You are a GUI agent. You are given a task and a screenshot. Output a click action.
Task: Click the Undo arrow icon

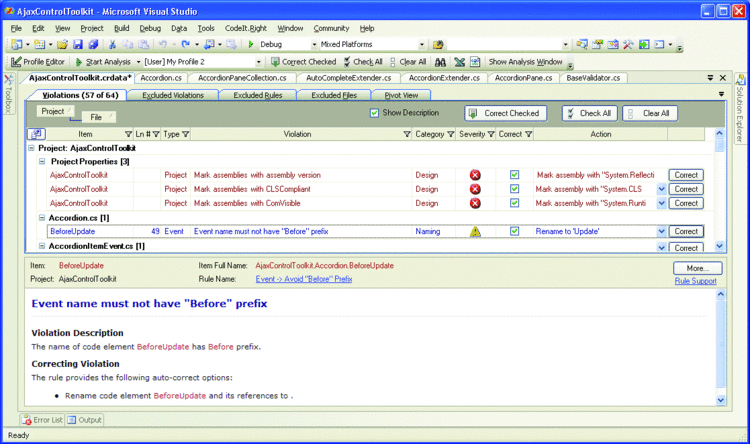point(163,44)
